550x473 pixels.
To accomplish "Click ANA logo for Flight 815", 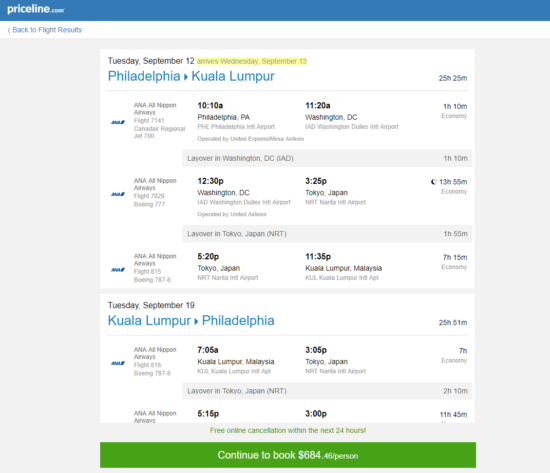I will click(118, 269).
